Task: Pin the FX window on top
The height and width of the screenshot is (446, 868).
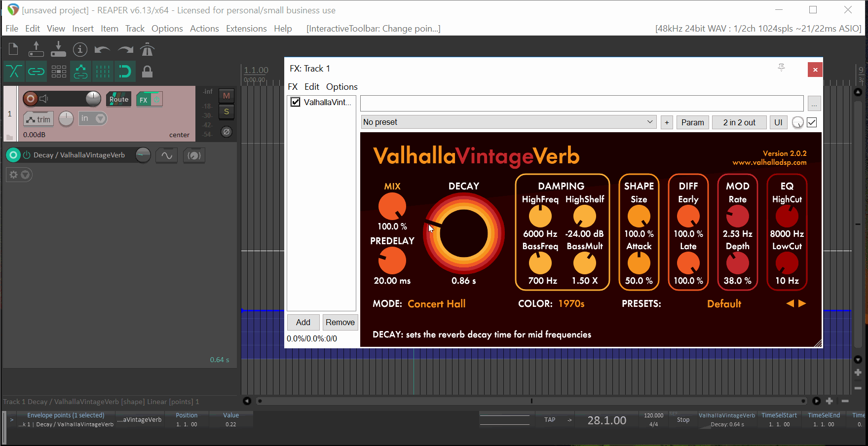Action: [781, 67]
